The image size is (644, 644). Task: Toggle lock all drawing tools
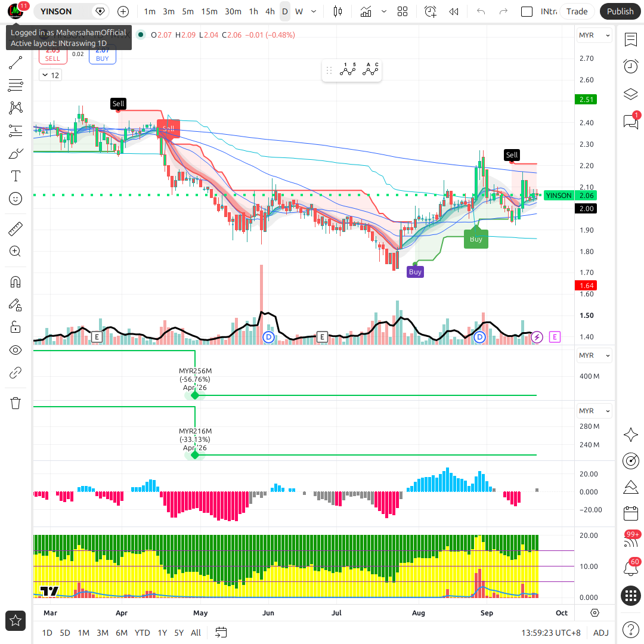pos(16,327)
